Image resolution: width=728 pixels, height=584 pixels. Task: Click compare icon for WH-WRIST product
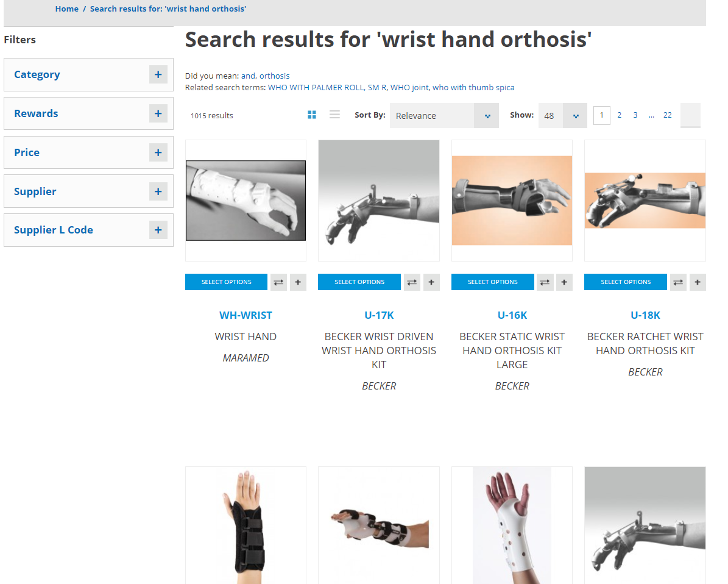(x=278, y=282)
